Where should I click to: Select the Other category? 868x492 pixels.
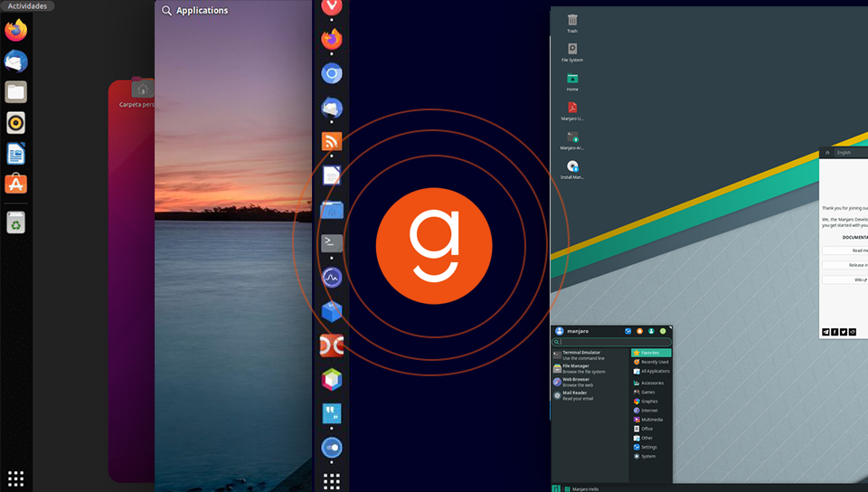[651, 438]
